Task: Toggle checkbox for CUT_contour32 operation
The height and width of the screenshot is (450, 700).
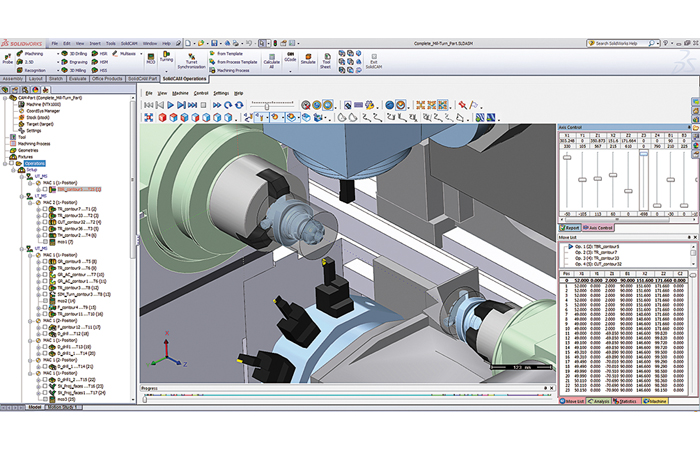Action: pyautogui.click(x=45, y=222)
